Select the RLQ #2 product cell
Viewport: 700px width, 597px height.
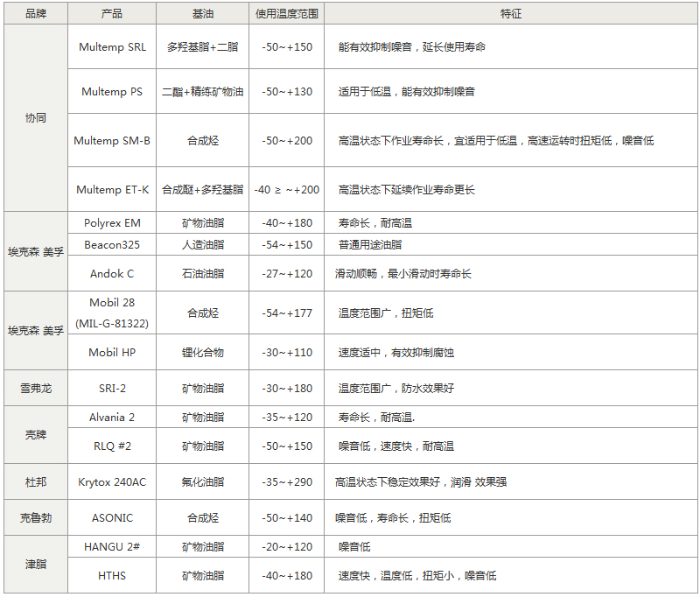pos(112,446)
